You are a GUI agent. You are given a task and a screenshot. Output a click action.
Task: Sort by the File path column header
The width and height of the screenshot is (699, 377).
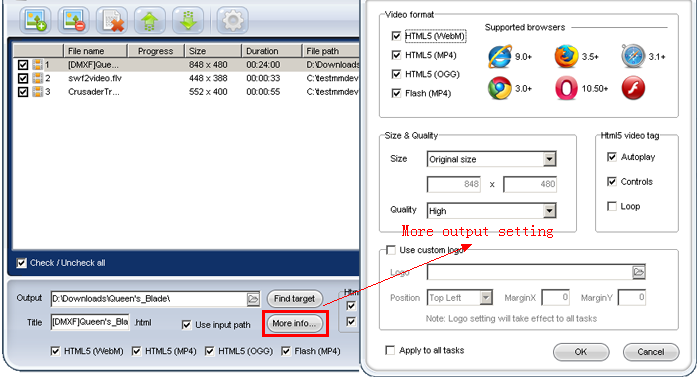[331, 51]
